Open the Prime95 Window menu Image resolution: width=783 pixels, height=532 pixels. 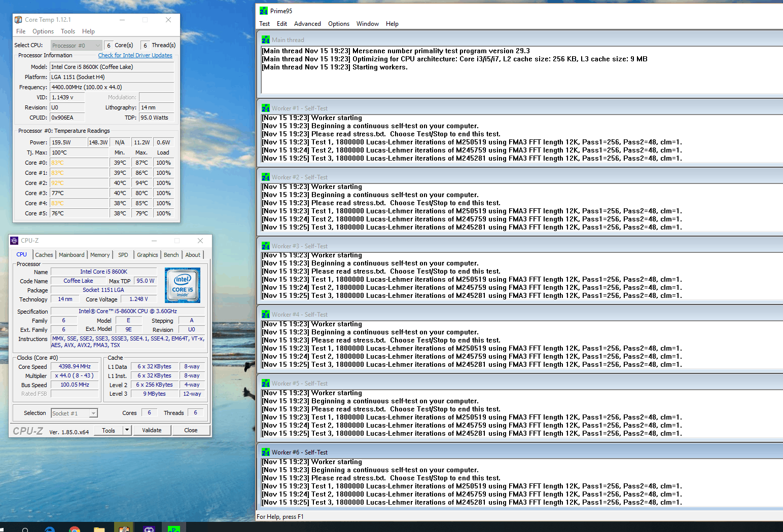tap(368, 24)
